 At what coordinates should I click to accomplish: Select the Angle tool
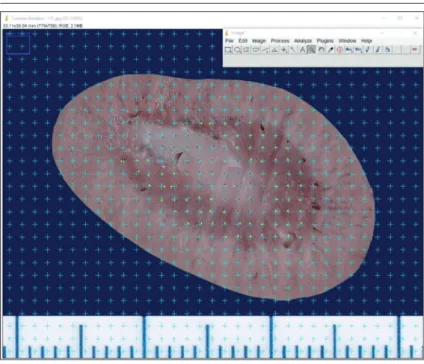(274, 50)
